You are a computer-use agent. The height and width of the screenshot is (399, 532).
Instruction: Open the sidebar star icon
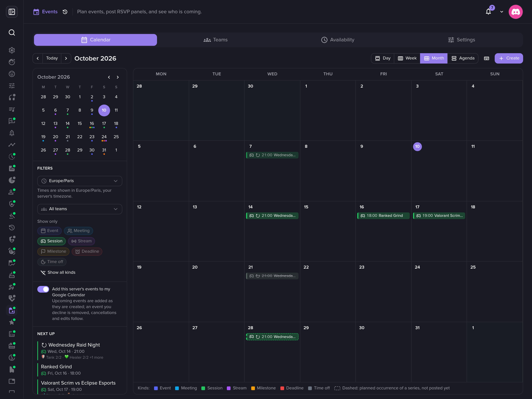[x=12, y=322]
